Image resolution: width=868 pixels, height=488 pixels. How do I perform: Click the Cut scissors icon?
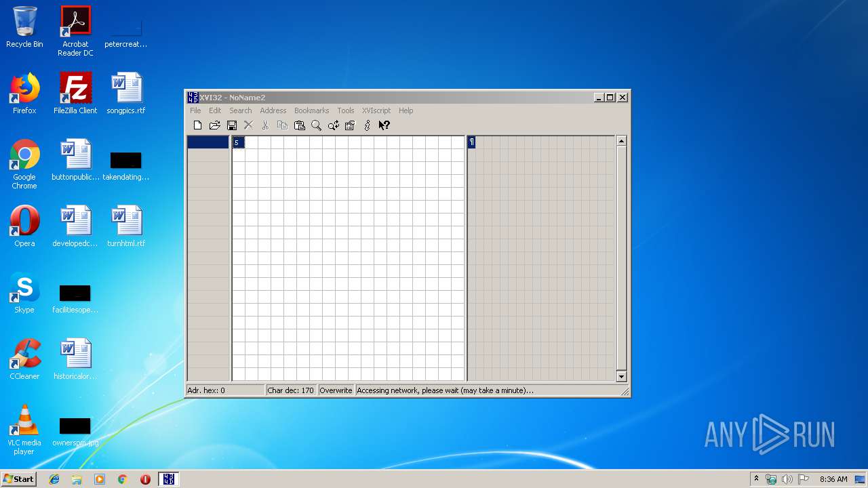[x=265, y=125]
